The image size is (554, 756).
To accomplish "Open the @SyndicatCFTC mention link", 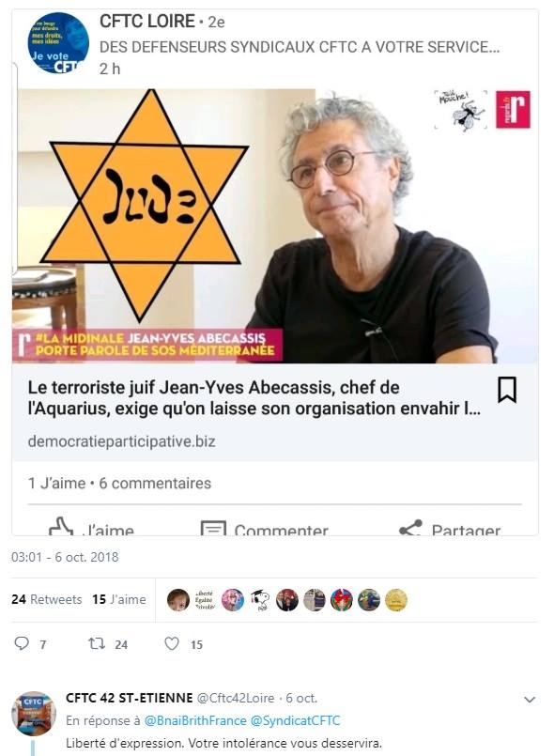I will (x=295, y=721).
